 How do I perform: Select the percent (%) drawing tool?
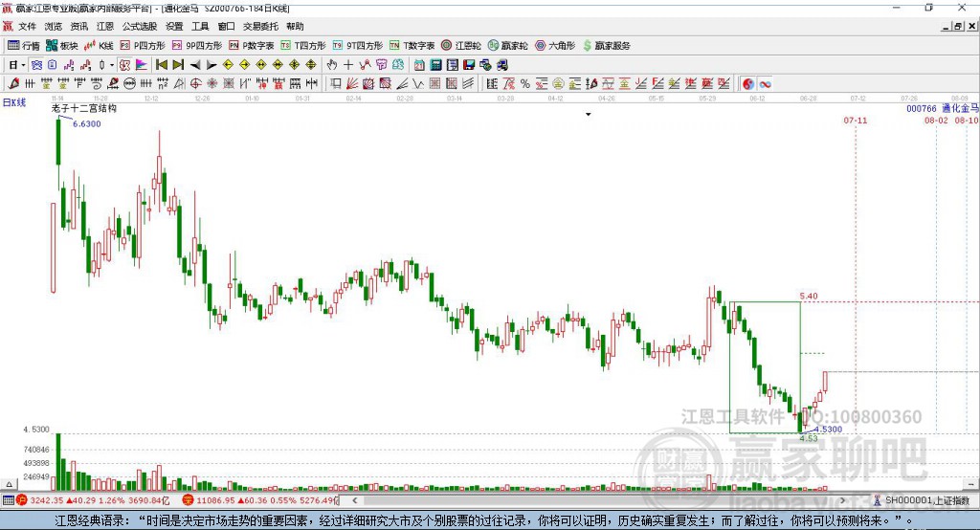(x=525, y=84)
